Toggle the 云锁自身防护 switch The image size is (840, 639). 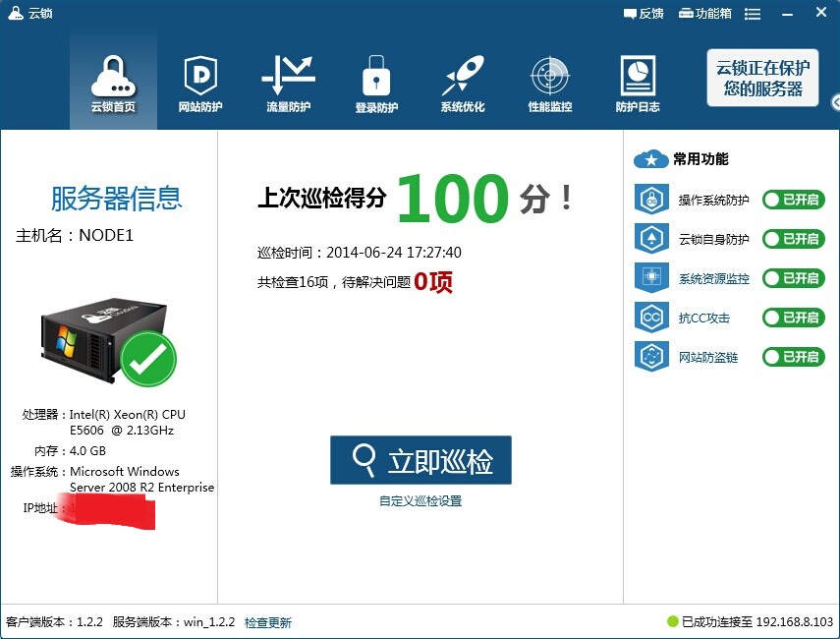[x=793, y=239]
